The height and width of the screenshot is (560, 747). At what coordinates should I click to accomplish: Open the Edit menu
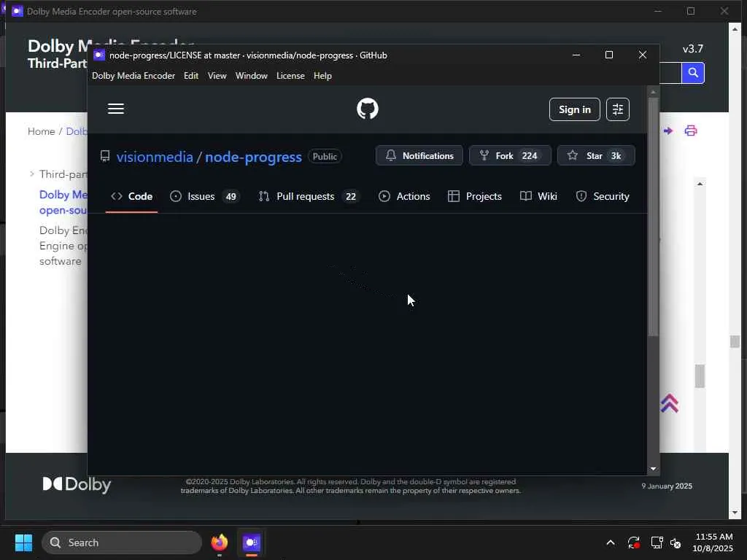click(191, 76)
